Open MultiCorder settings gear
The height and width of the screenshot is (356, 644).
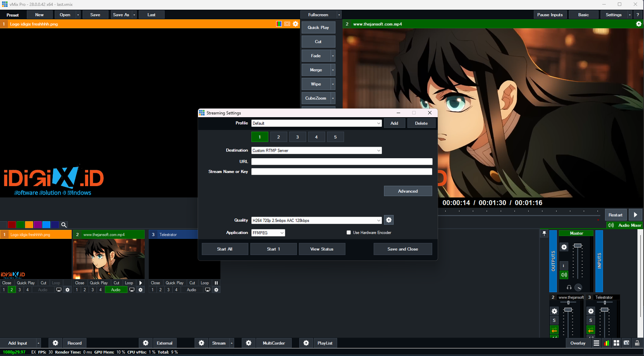pos(249,343)
